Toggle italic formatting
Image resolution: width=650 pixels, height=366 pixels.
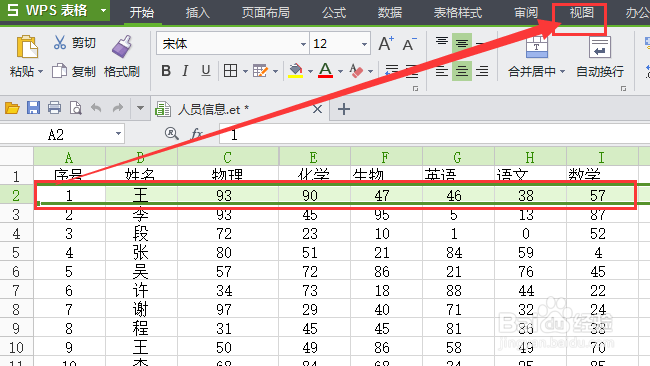pyautogui.click(x=185, y=71)
